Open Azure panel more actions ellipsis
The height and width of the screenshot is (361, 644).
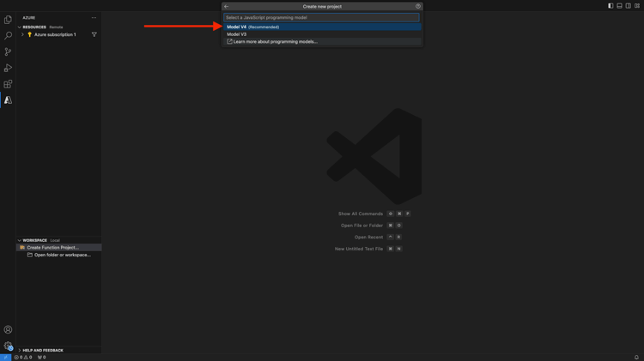click(94, 18)
